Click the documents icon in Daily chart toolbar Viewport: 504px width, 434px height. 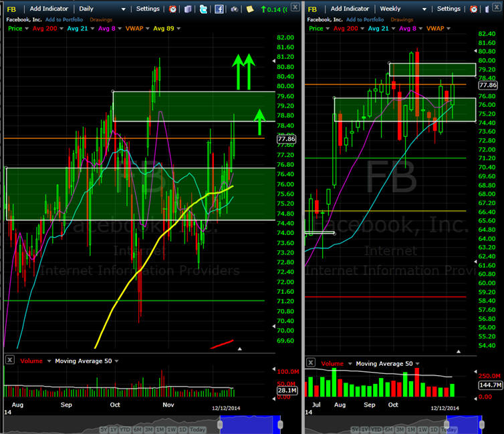click(x=188, y=9)
